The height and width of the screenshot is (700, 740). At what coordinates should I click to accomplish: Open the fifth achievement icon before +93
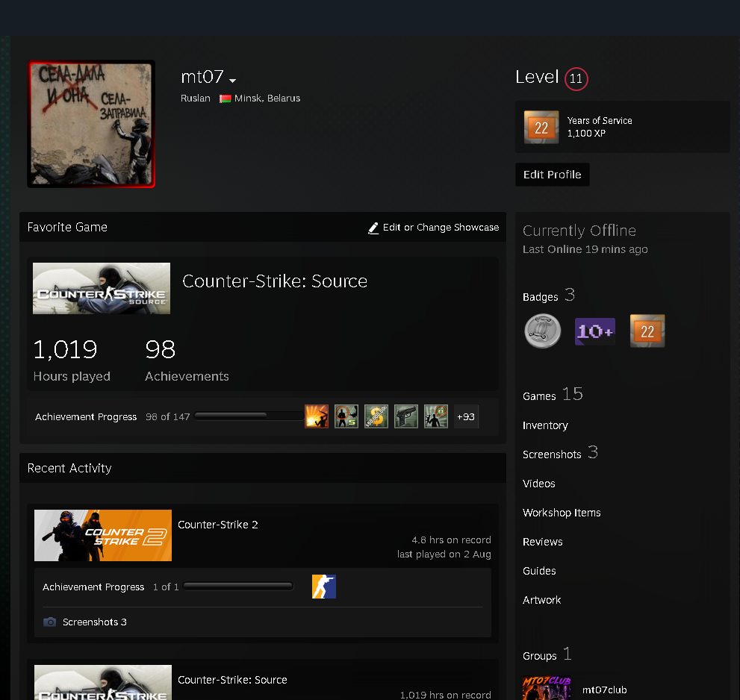tap(435, 416)
